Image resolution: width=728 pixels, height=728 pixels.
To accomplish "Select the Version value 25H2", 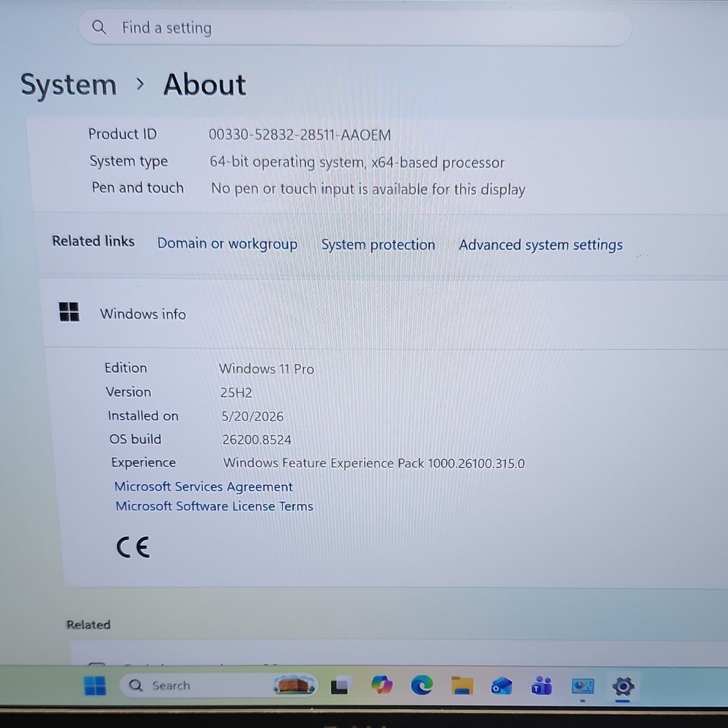I will point(236,393).
